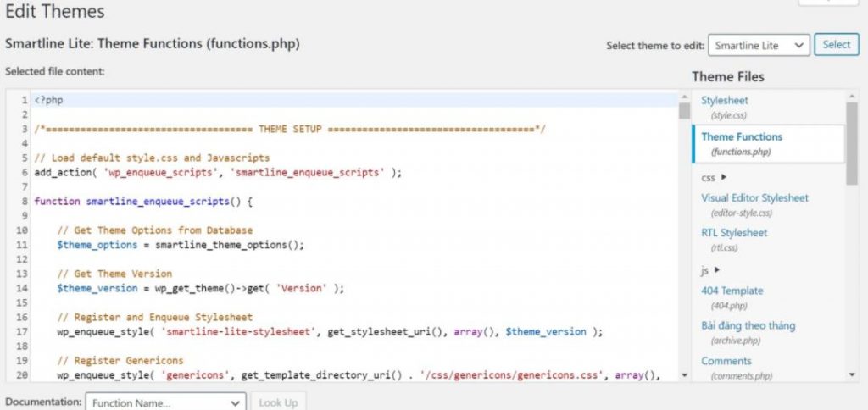
Task: Click the Look Up button
Action: [x=278, y=402]
